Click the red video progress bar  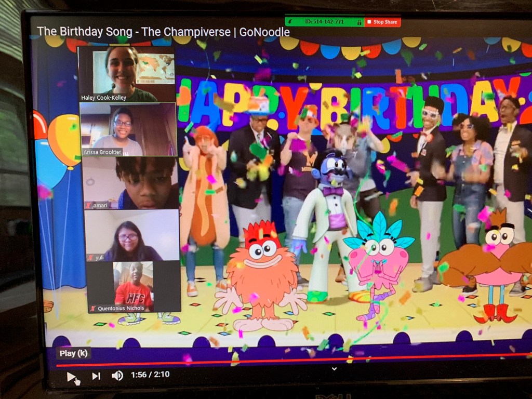260,361
